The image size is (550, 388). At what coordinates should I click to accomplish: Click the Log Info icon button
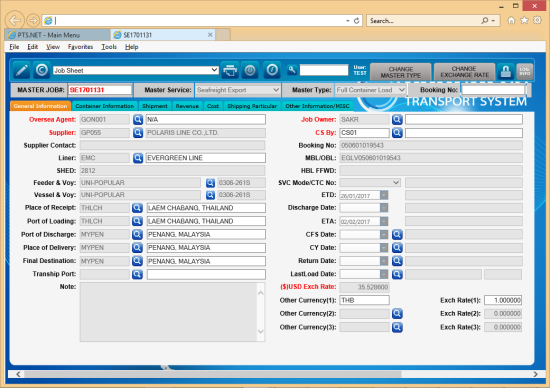(x=525, y=71)
